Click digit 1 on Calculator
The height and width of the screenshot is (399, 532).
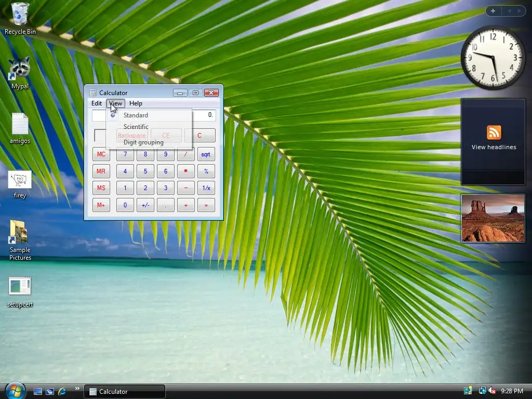(125, 188)
